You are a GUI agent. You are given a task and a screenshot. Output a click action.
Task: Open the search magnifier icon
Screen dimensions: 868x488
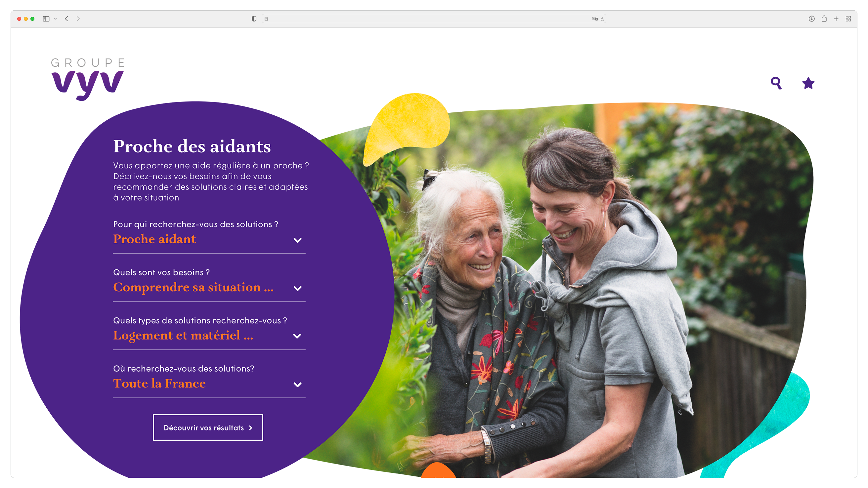(x=776, y=83)
